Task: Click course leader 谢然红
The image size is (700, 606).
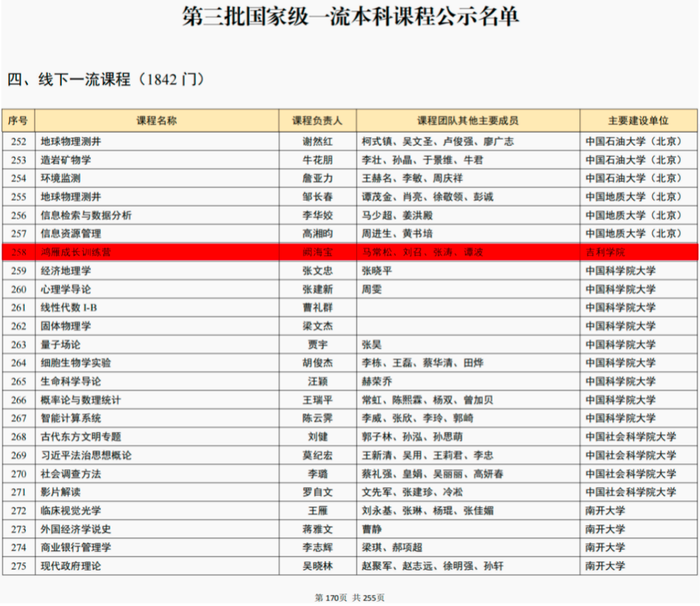Action: [x=317, y=142]
